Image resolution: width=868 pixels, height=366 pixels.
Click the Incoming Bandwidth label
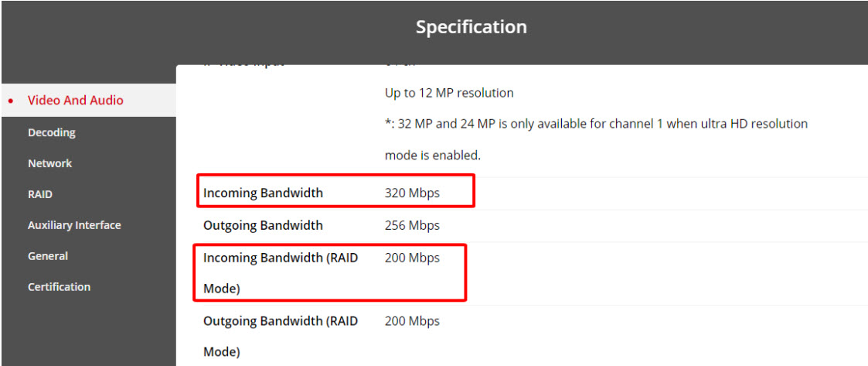pos(263,193)
